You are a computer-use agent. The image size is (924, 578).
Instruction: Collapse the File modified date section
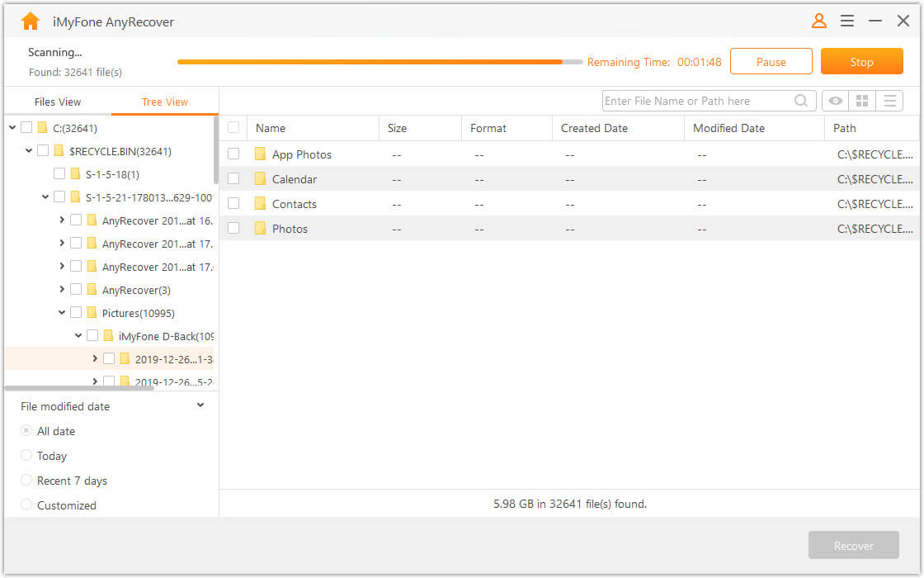(x=200, y=405)
